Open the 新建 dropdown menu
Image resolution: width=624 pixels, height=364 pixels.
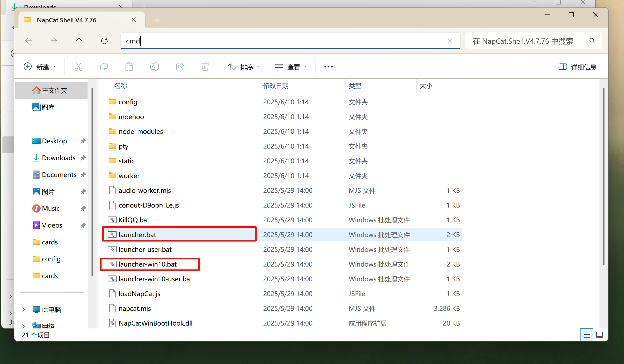click(x=40, y=67)
